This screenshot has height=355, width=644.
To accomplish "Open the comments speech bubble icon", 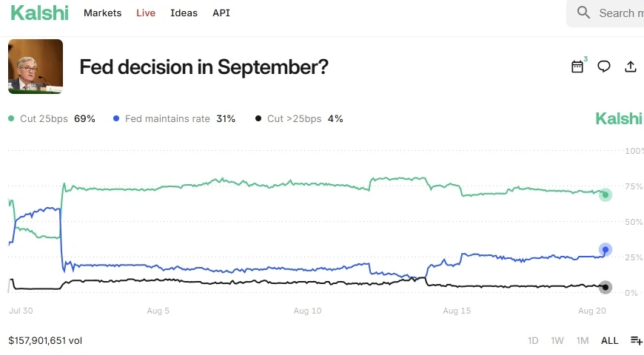I will (604, 67).
